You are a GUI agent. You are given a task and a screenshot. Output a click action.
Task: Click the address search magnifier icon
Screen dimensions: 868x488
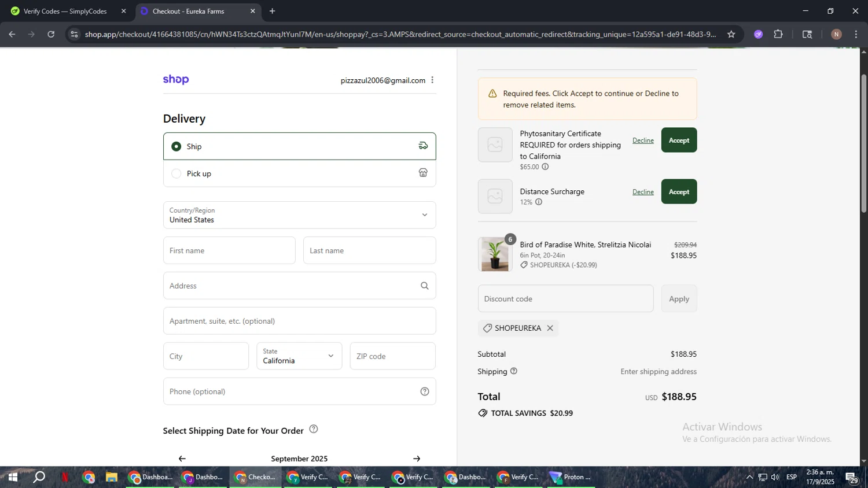[x=425, y=286]
